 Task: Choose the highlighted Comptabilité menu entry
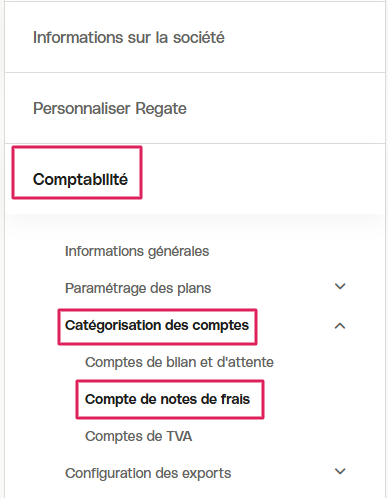click(x=80, y=179)
